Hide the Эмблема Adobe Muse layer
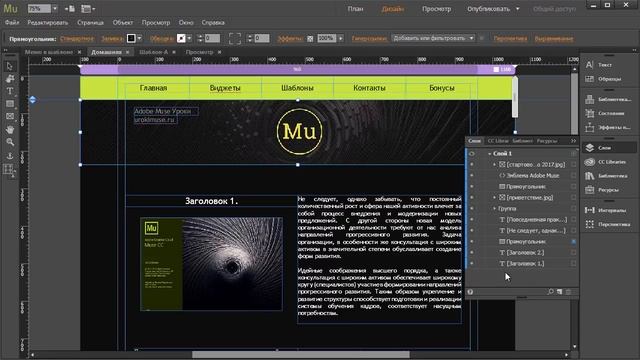 472,176
